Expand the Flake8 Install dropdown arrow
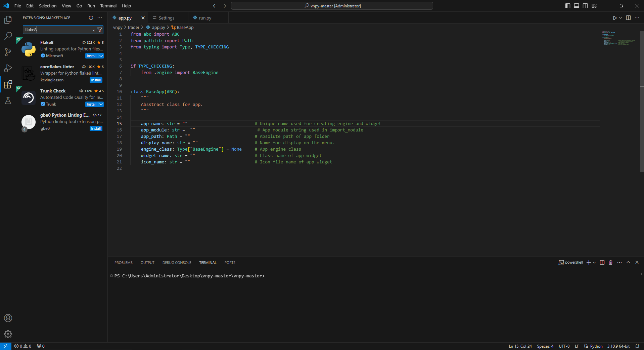 tap(101, 56)
